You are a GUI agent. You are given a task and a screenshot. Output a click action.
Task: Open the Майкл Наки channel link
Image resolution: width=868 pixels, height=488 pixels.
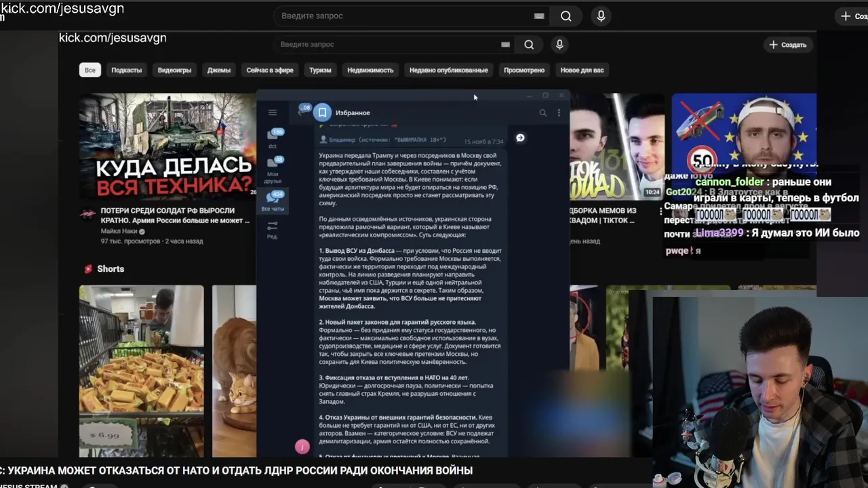[119, 231]
